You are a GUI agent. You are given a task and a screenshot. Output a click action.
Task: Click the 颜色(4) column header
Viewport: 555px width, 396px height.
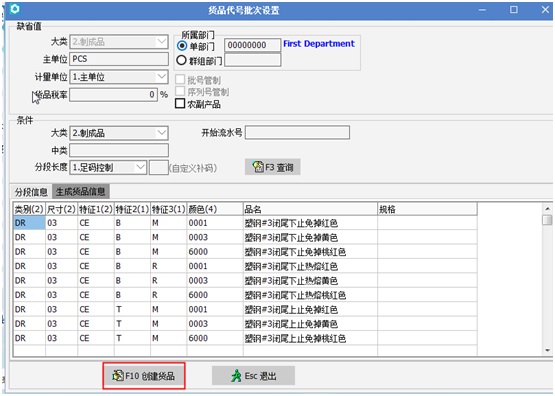(215, 209)
